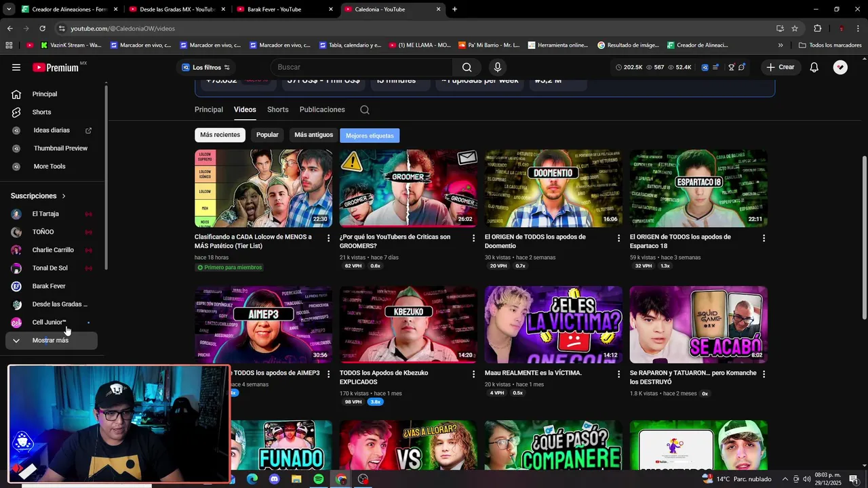The height and width of the screenshot is (488, 868).
Task: Bookmark this page star icon
Action: click(x=795, y=28)
